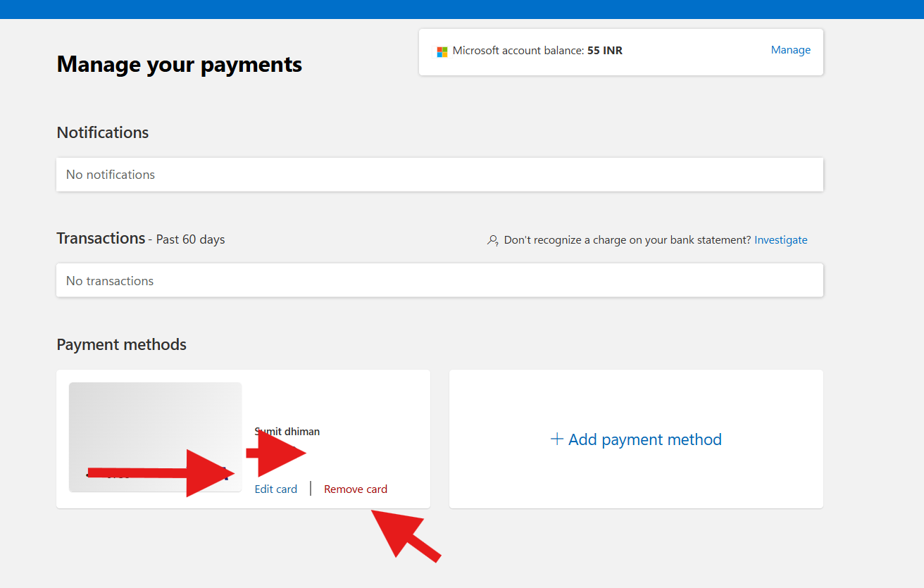Click the person icon beside bank statement question
Viewport: 924px width, 588px height.
[x=493, y=240]
